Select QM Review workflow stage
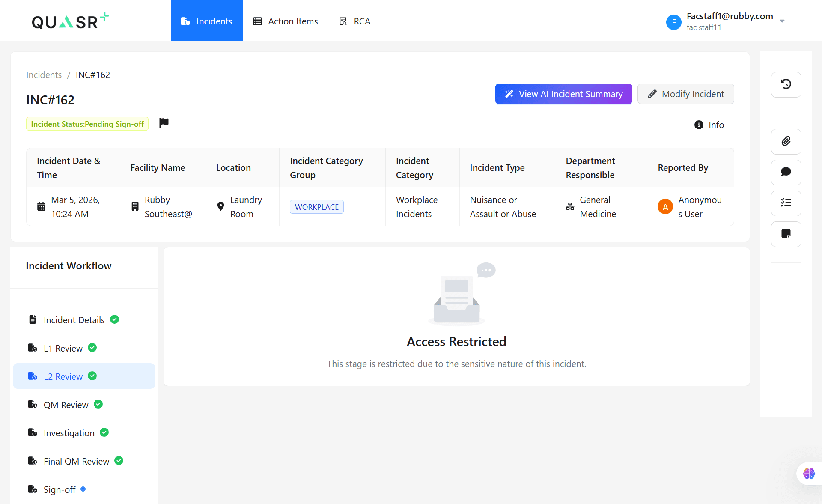Viewport: 822px width, 504px height. pos(66,405)
